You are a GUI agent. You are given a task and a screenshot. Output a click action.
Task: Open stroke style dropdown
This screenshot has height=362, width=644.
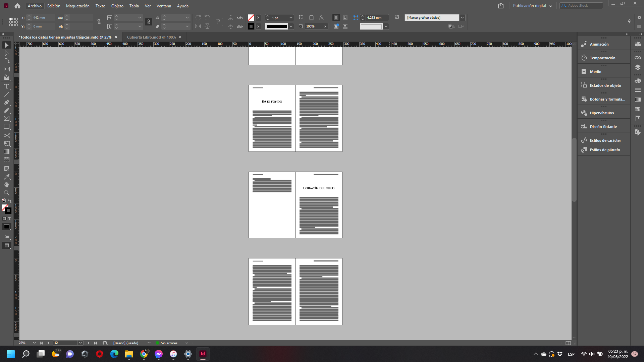coord(291,26)
